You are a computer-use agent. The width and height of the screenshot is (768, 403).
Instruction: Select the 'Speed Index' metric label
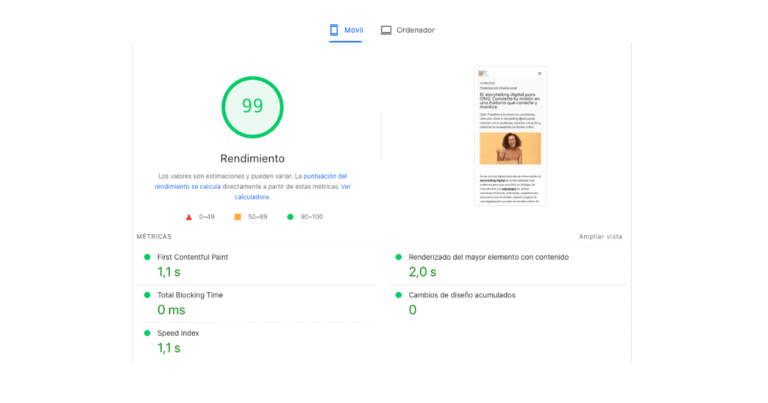pos(178,333)
